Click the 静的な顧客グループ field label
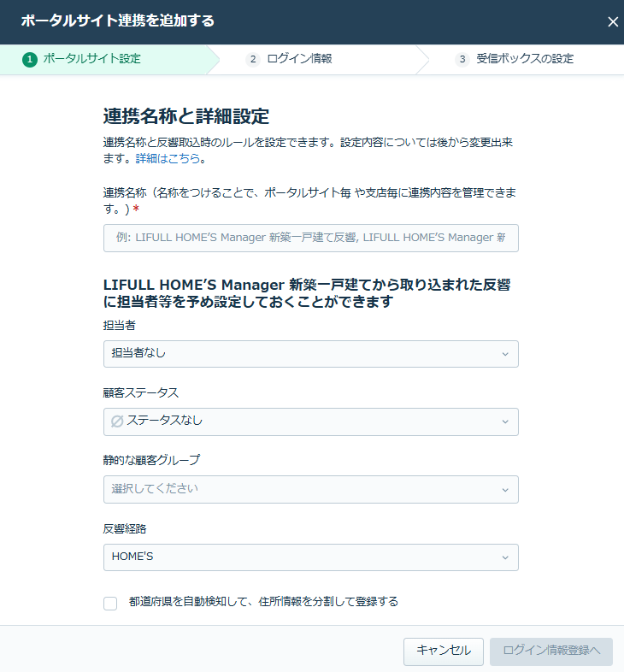Viewport: 624px width, 672px height. click(x=151, y=460)
